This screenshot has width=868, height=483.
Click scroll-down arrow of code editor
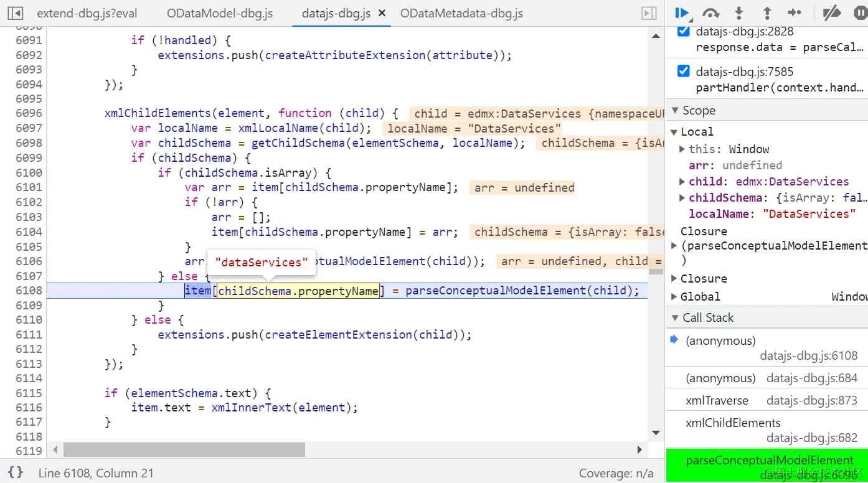(x=656, y=433)
